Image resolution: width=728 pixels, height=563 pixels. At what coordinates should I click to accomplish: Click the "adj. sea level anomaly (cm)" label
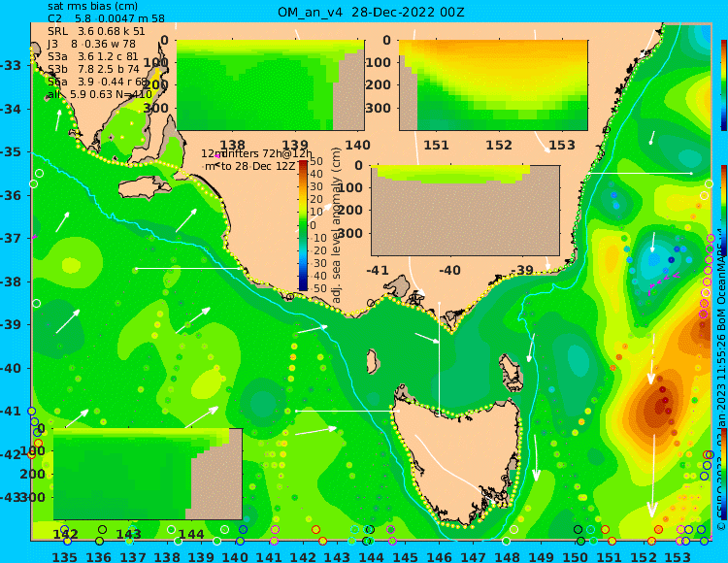click(x=337, y=225)
